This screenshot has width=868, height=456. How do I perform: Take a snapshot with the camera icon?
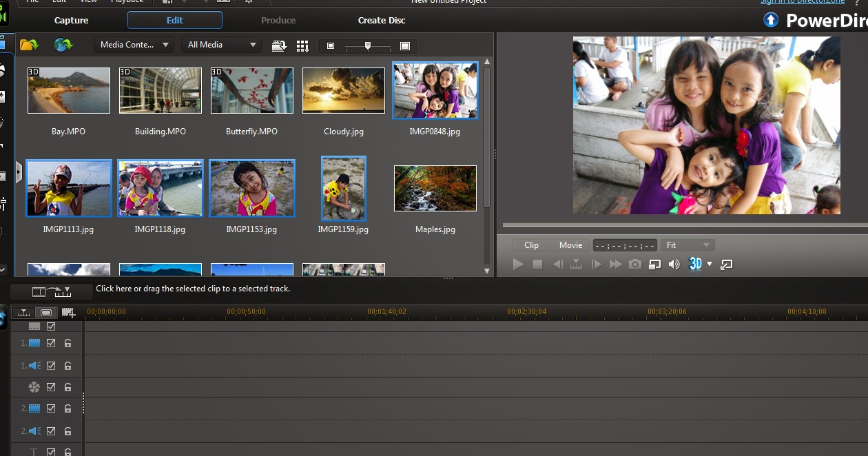coord(635,264)
